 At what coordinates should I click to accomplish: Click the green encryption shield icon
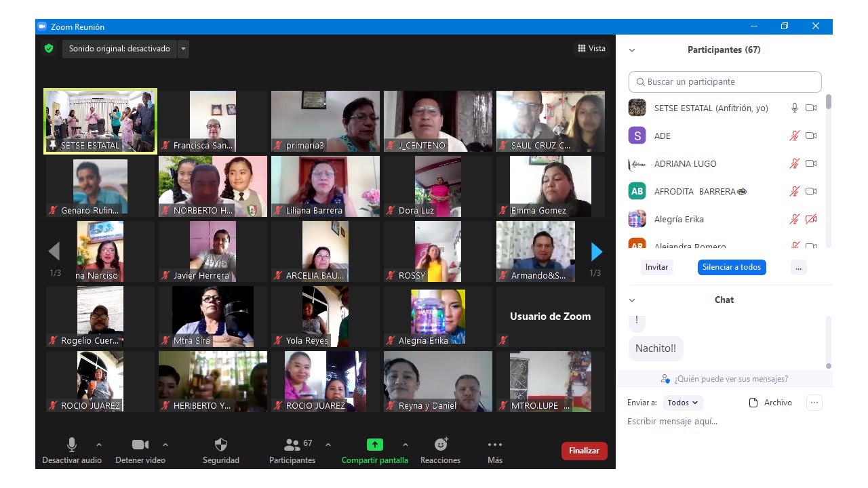[49, 48]
